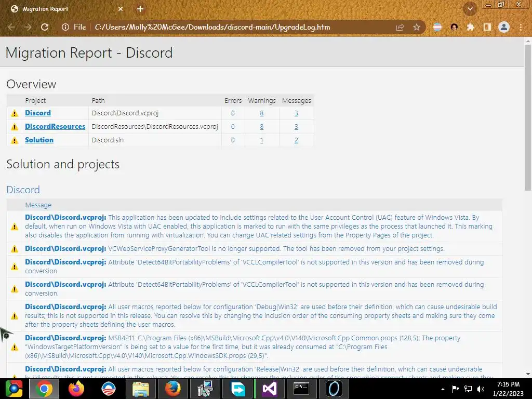Launch Firefox with the globe icon in taskbar
The height and width of the screenshot is (399, 532).
[x=173, y=389]
